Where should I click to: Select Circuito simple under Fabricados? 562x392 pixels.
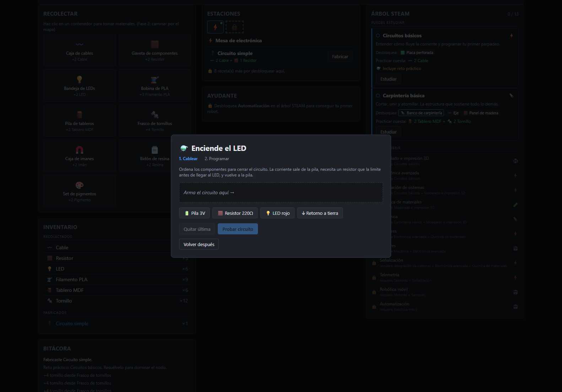[x=117, y=323]
